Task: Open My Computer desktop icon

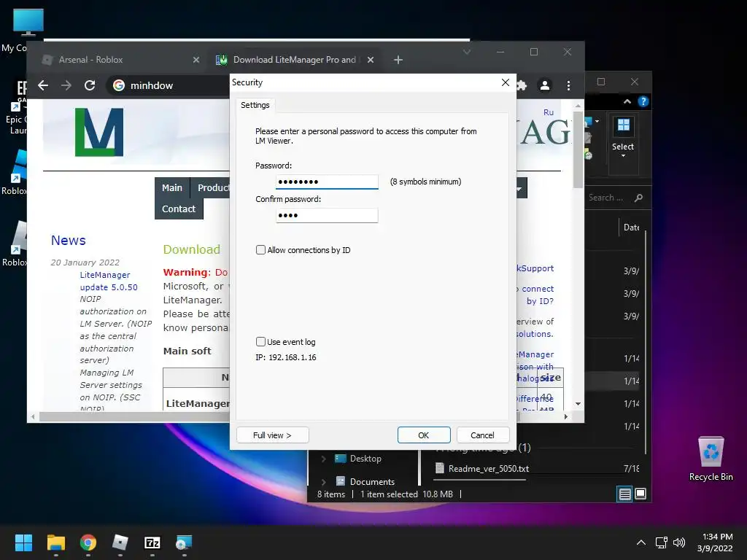Action: pyautogui.click(x=21, y=31)
